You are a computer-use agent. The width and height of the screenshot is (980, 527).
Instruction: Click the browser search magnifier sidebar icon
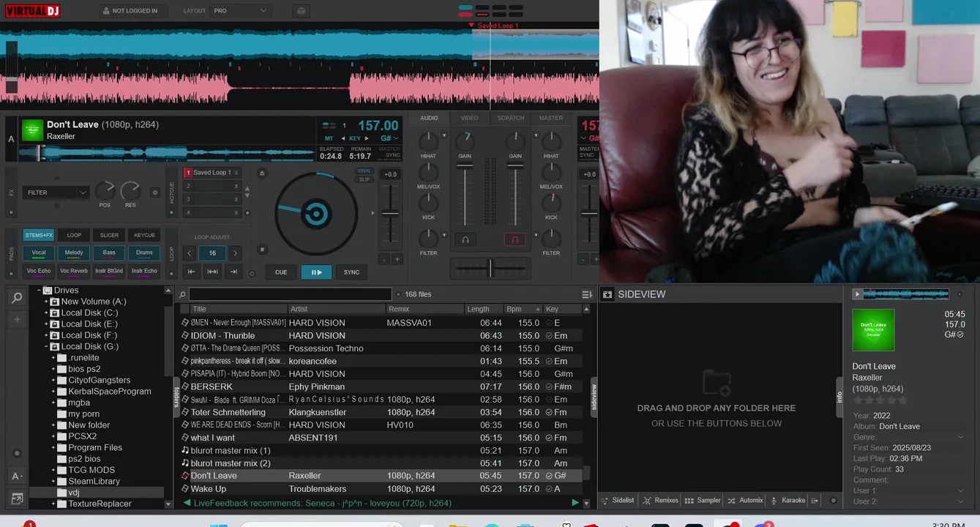point(17,297)
